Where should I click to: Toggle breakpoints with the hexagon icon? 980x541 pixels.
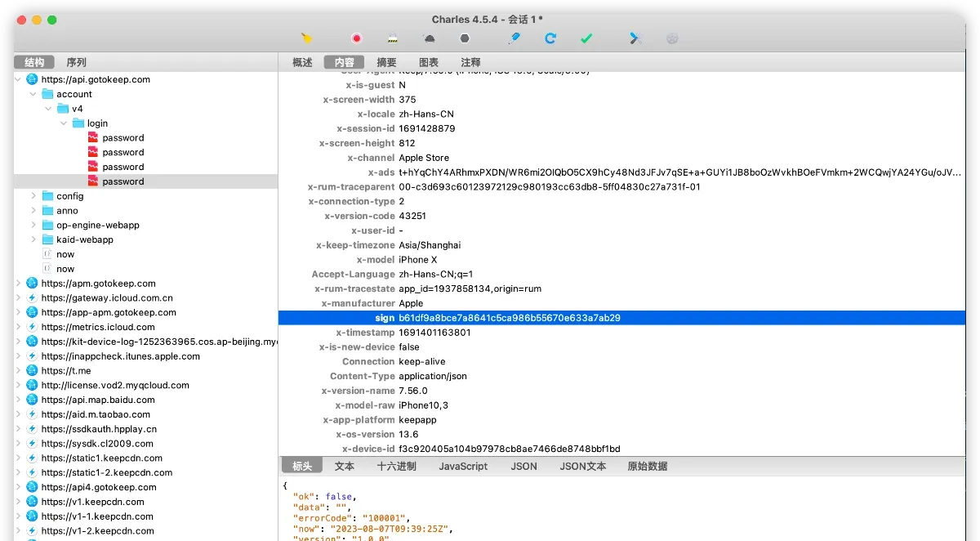[465, 38]
